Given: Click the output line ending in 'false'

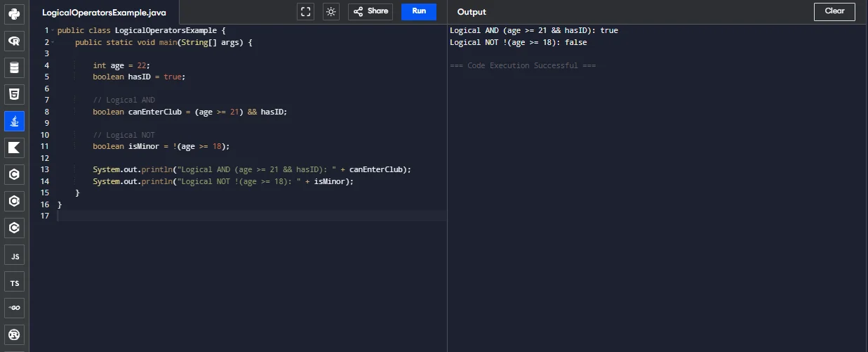Looking at the screenshot, I should (519, 42).
